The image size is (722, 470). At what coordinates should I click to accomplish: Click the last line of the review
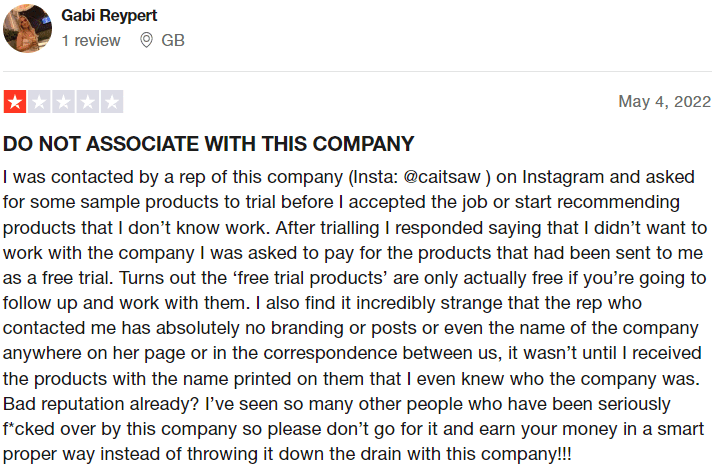(287, 454)
